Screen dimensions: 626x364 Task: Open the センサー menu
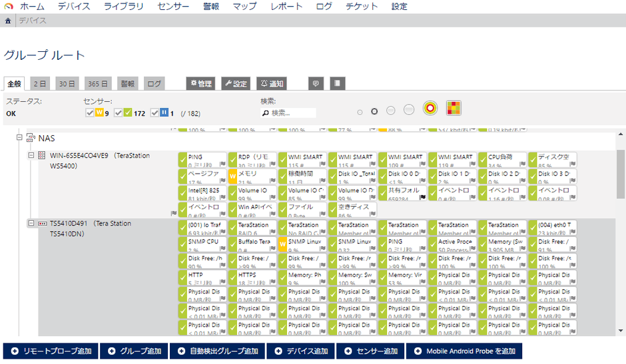click(173, 6)
